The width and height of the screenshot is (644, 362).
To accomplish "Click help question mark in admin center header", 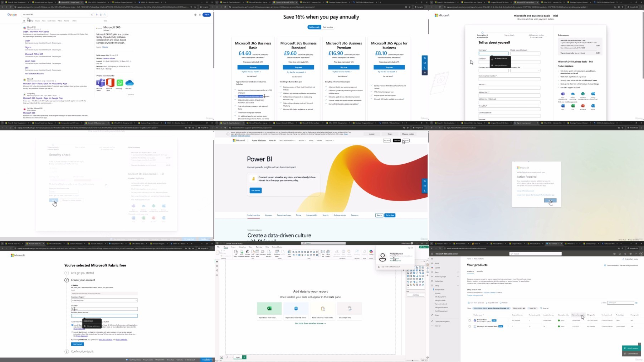I will tap(636, 254).
